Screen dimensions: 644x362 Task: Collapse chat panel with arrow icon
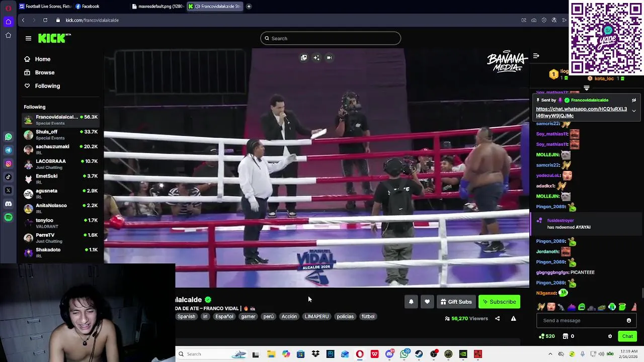[536, 56]
